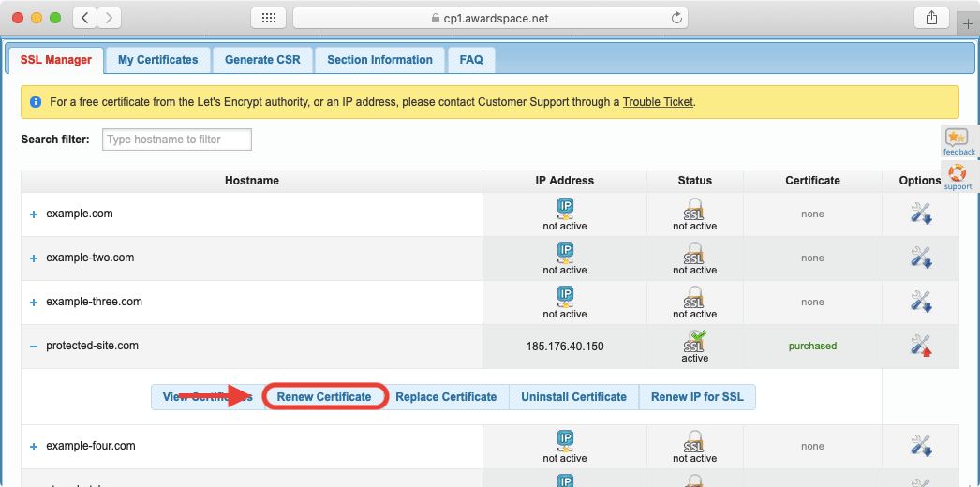The width and height of the screenshot is (980, 487).
Task: Click SSL not active icon for example-three.com
Action: click(694, 297)
